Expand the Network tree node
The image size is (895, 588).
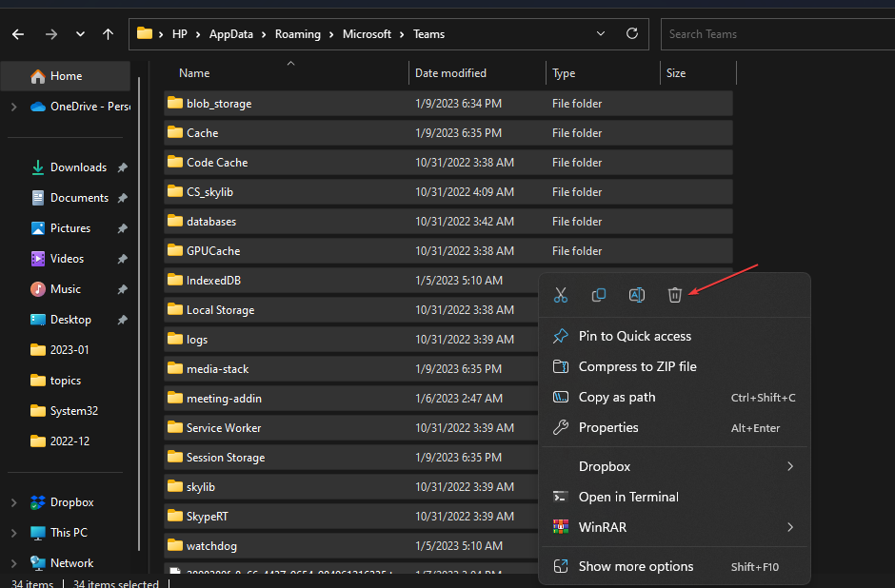pos(14,563)
